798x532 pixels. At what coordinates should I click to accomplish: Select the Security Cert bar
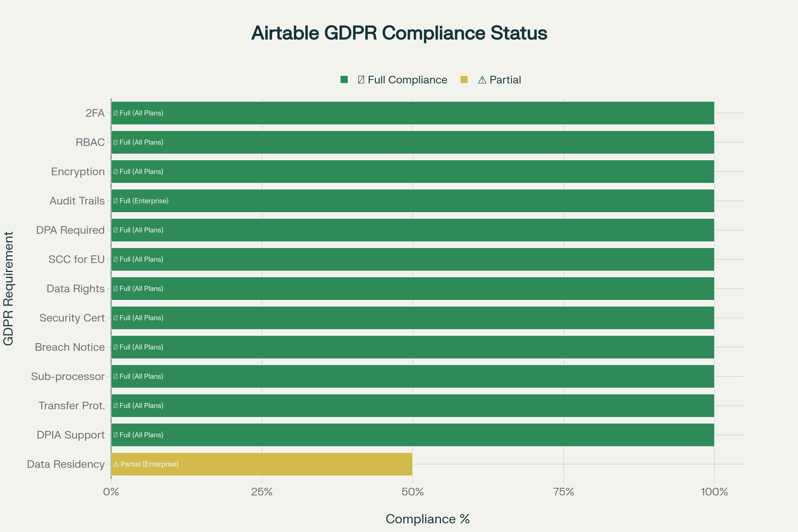pyautogui.click(x=413, y=318)
